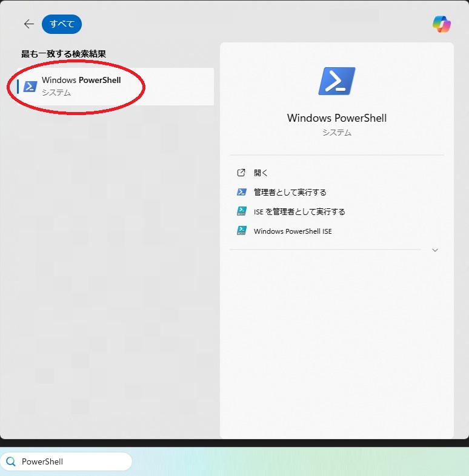The height and width of the screenshot is (476, 469).
Task: Click ISE icon beside ISE を管理者として実行する
Action: click(x=242, y=211)
